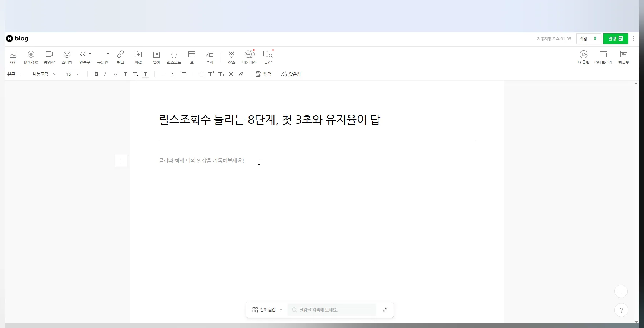Viewport: 644px width, 328px height.
Task: Click the plus add-component button
Action: point(121,161)
